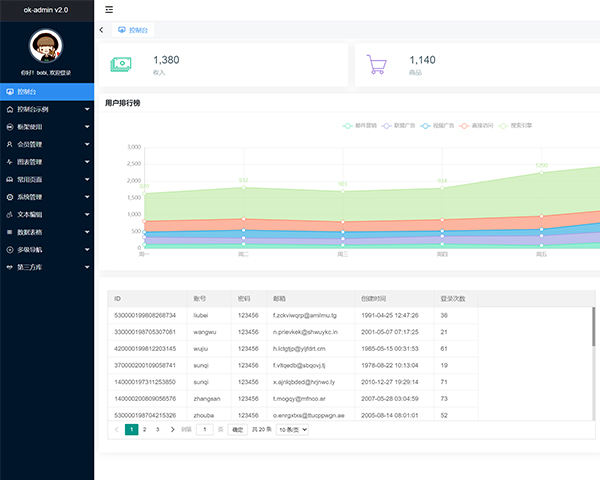Click the left arrow beside the 控制台 tab
This screenshot has width=600, height=480.
click(101, 30)
